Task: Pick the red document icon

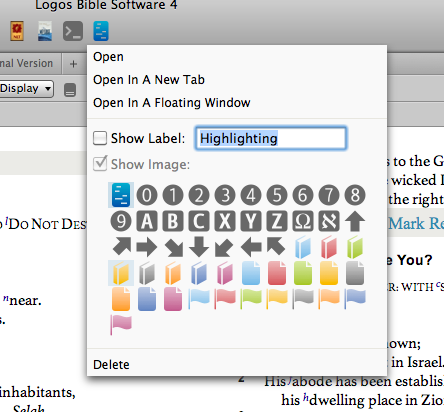Action: pos(277,273)
